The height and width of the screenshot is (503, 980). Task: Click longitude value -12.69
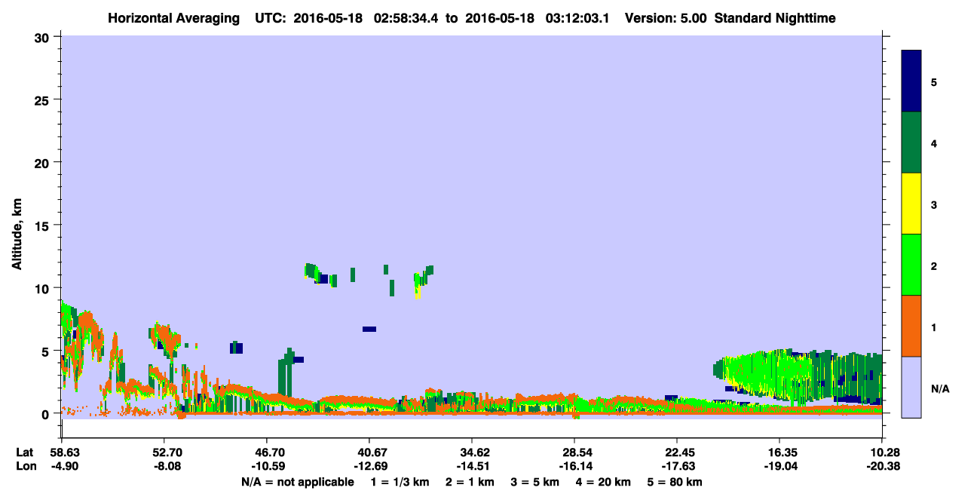[369, 466]
